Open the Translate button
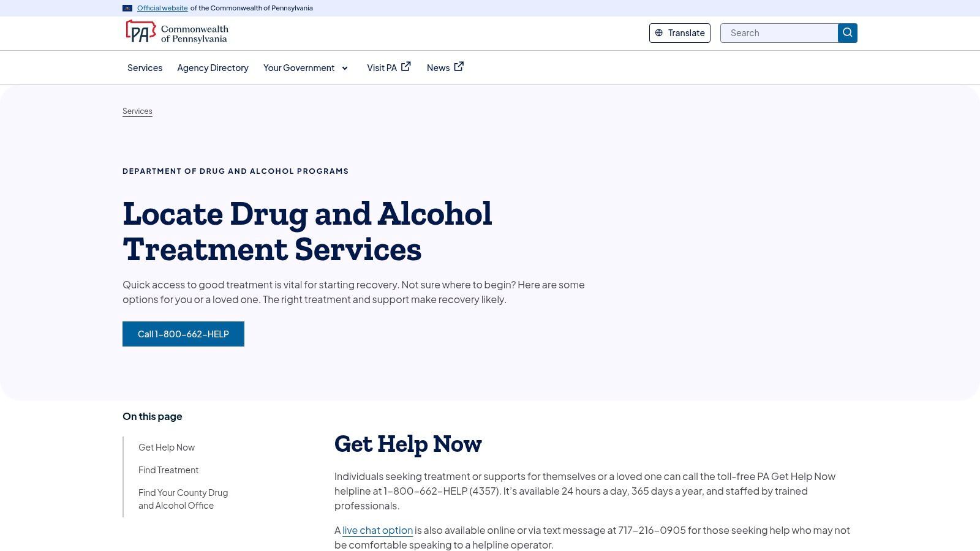The width and height of the screenshot is (980, 551). coord(680,33)
